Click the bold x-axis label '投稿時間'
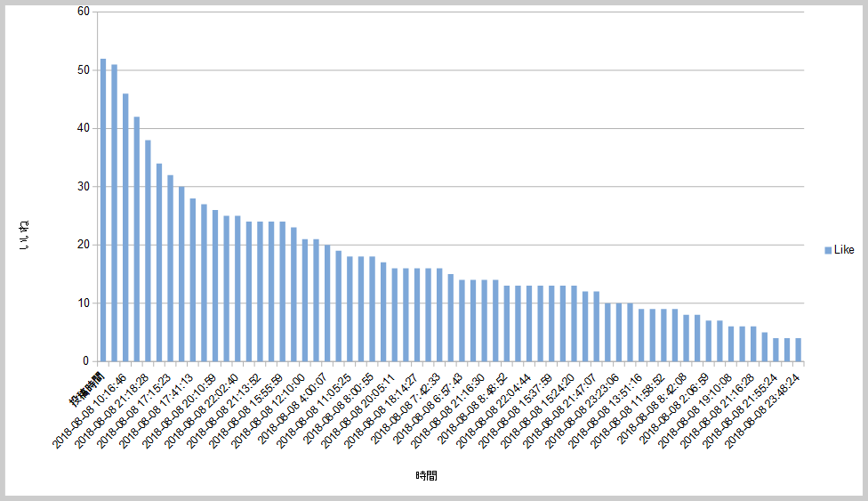The height and width of the screenshot is (501, 868). 87,389
